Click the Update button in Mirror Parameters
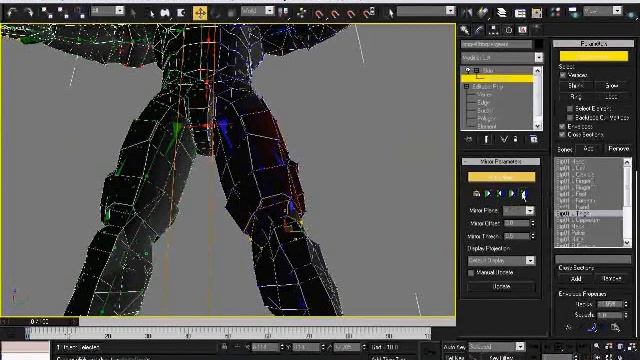 501,287
